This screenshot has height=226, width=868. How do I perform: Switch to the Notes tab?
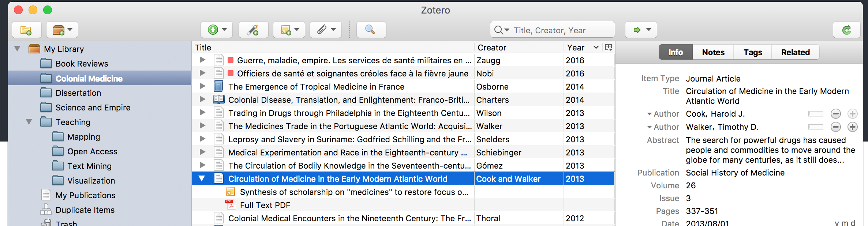[713, 52]
